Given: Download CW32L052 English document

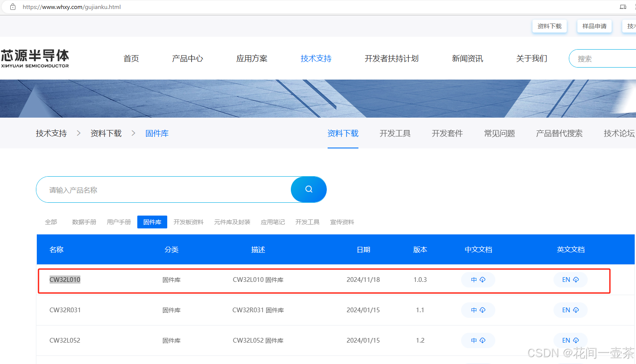Looking at the screenshot, I should point(570,340).
